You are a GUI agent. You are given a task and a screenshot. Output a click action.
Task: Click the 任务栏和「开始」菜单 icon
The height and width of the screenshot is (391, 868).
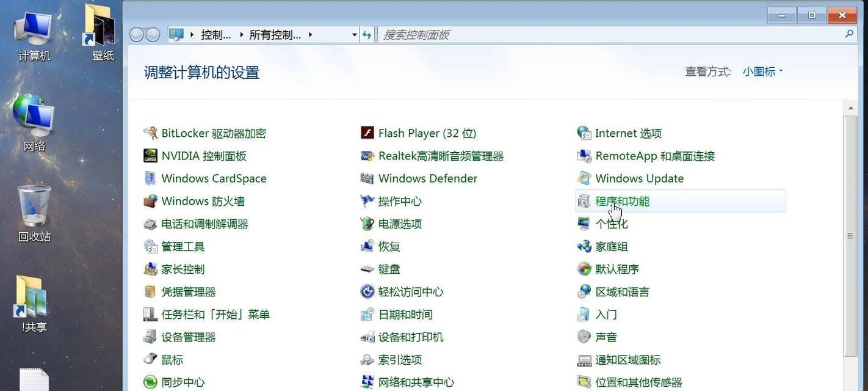[150, 314]
